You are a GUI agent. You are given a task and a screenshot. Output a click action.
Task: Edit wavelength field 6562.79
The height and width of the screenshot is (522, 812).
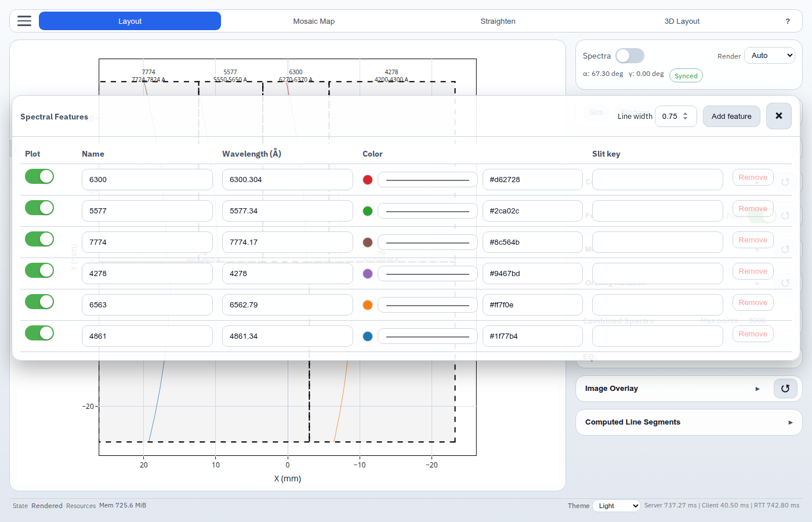[288, 305]
